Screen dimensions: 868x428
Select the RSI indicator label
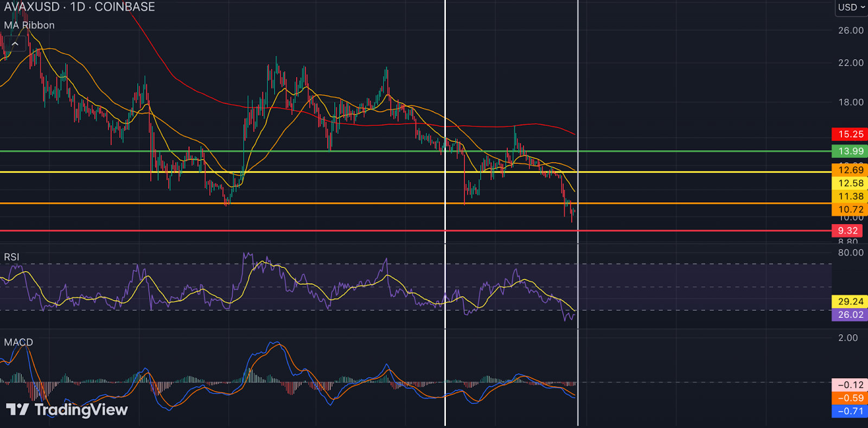(11, 257)
